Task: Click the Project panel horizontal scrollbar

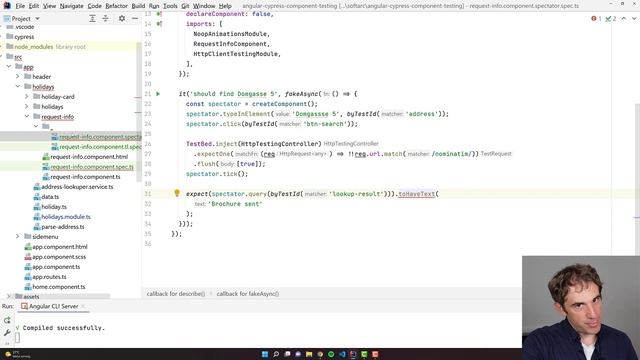Action: click(x=55, y=296)
